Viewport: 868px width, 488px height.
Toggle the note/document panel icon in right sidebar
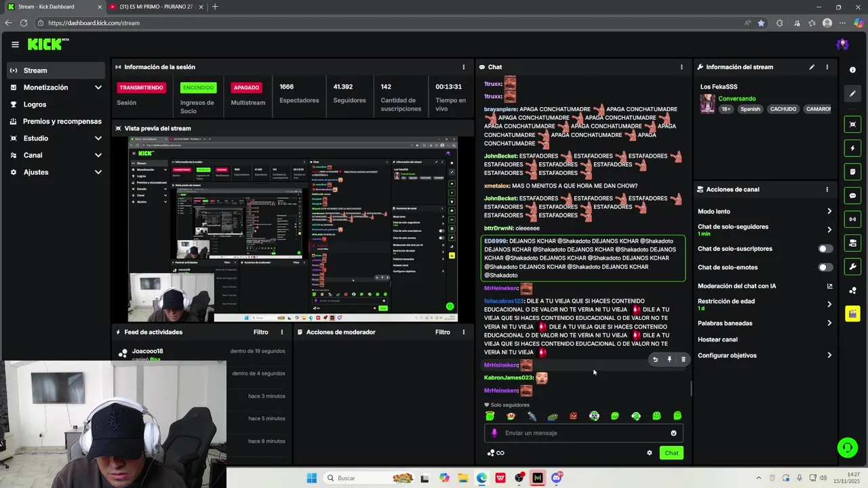[852, 171]
